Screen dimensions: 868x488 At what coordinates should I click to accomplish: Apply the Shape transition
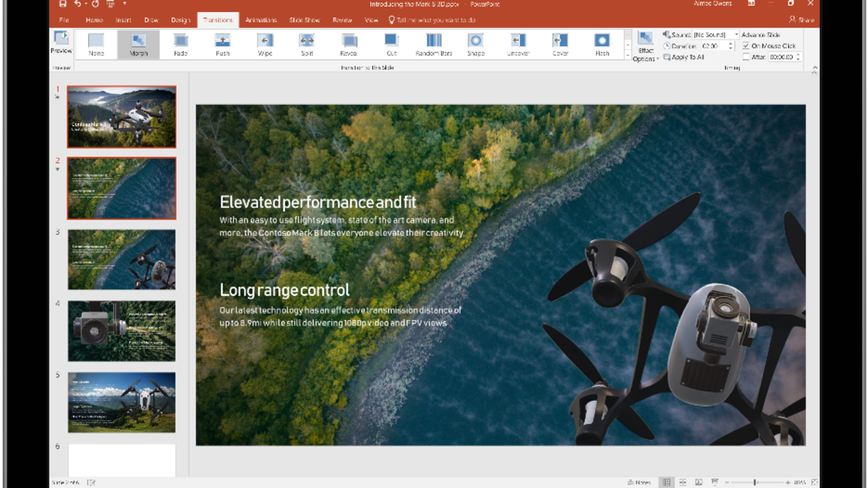click(x=476, y=45)
